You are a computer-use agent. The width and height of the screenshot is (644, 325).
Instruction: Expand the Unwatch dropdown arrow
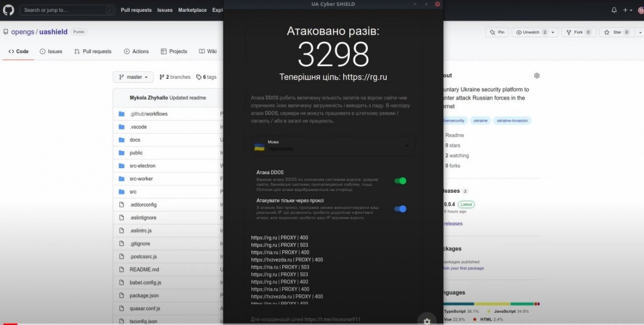point(553,32)
